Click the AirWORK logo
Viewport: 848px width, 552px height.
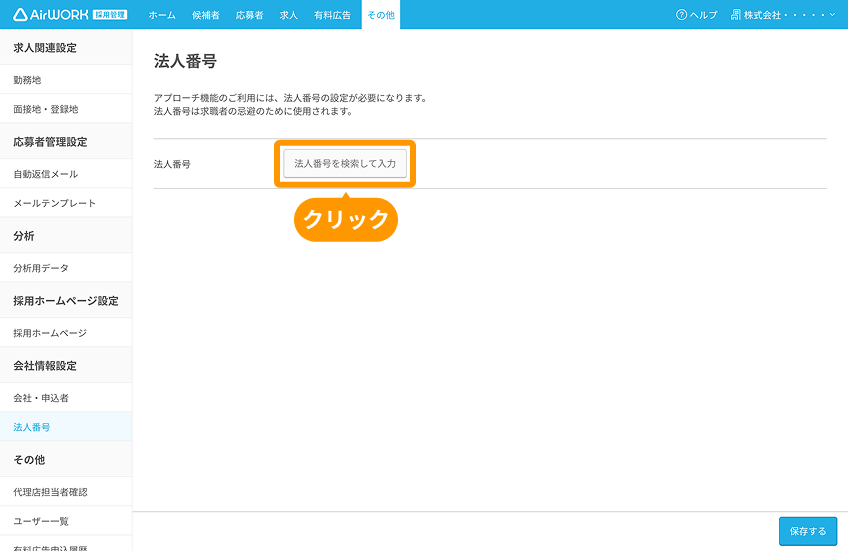click(x=70, y=15)
